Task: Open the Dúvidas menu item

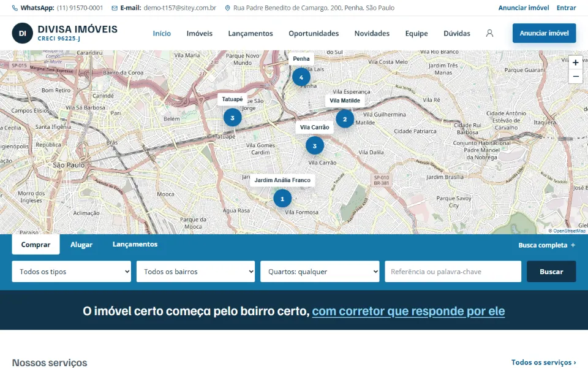Action: pos(457,33)
